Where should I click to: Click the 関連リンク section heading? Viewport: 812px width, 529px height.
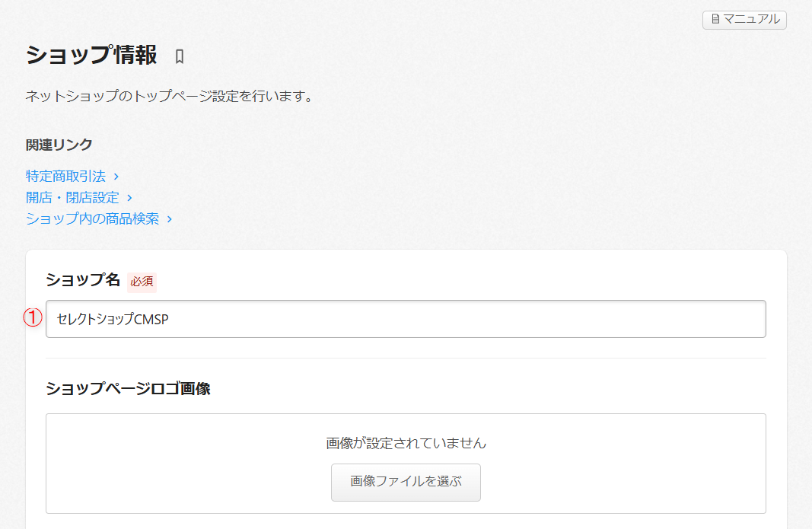59,145
